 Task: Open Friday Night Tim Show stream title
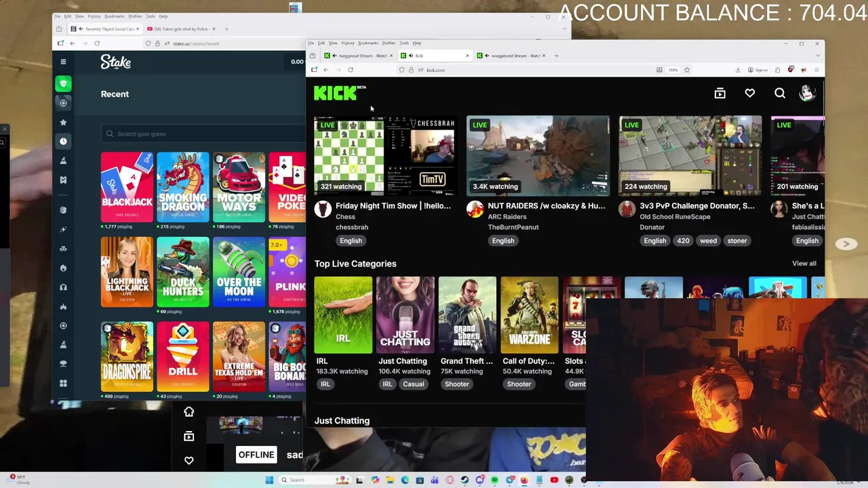pos(393,206)
